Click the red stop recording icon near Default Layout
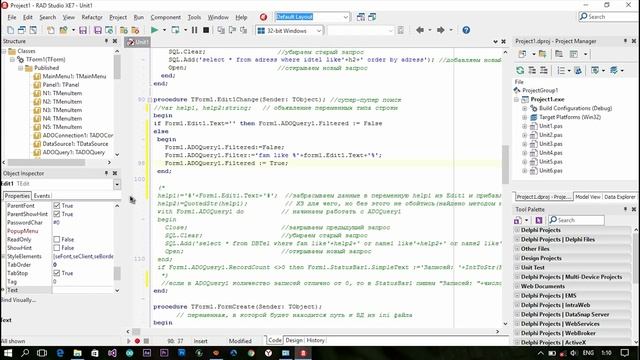Image resolution: width=640 pixels, height=360 pixels. [x=263, y=17]
